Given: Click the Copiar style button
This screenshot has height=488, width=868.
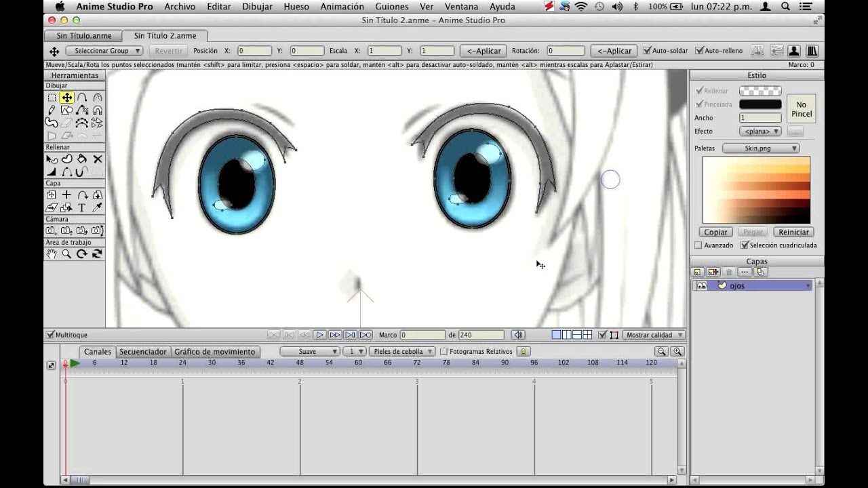Looking at the screenshot, I should click(x=716, y=232).
